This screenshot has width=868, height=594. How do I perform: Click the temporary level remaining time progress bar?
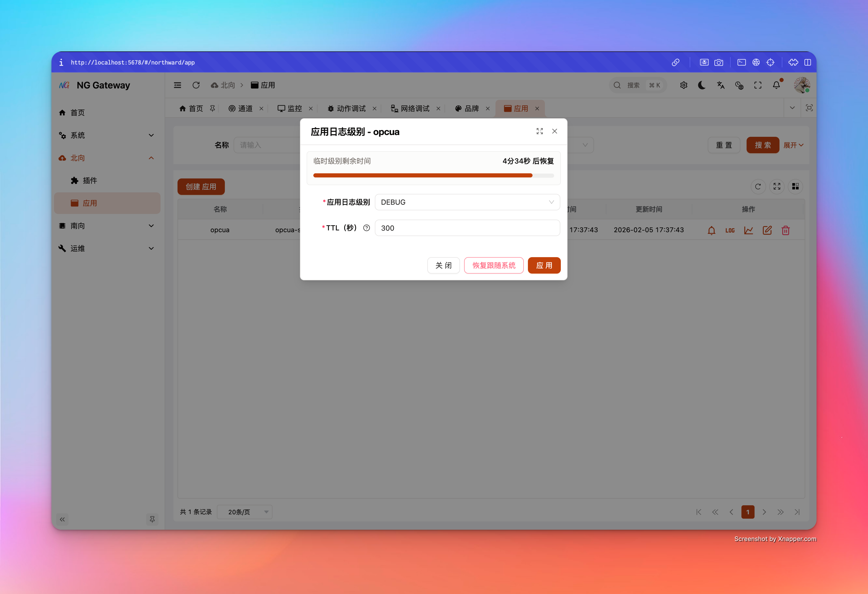(433, 175)
